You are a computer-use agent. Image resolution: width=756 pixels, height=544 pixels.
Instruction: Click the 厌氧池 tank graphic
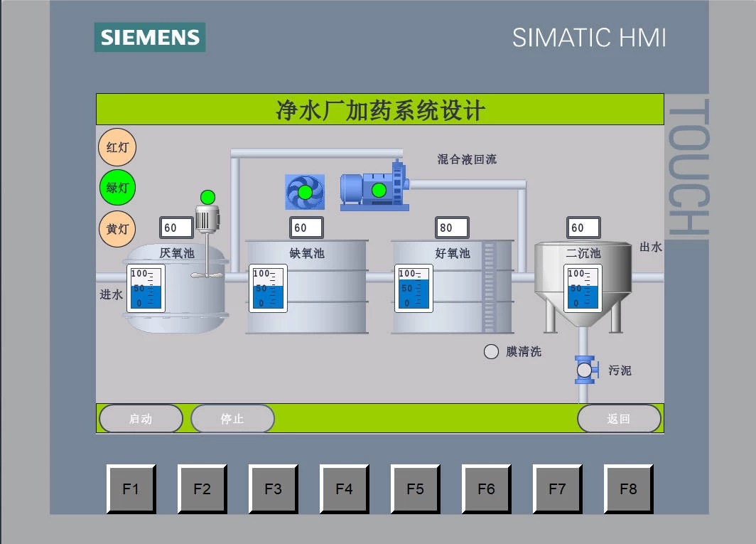coord(176,288)
